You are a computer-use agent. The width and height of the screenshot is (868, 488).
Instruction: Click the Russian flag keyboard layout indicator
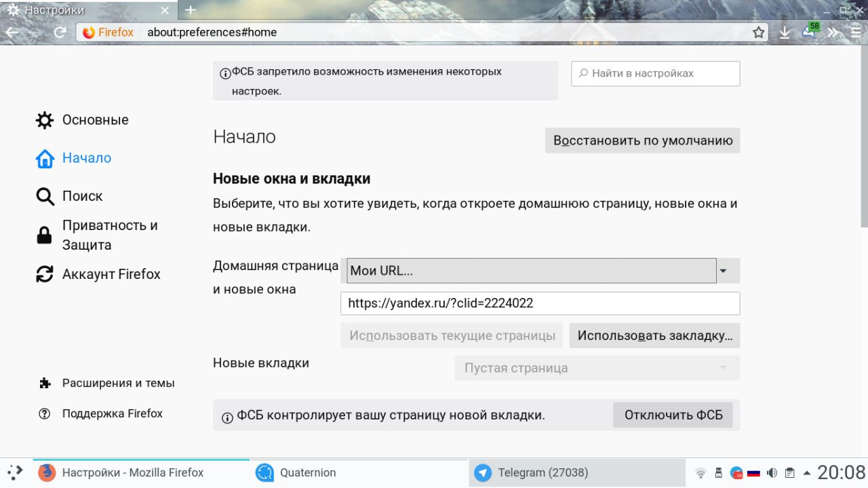click(x=753, y=473)
